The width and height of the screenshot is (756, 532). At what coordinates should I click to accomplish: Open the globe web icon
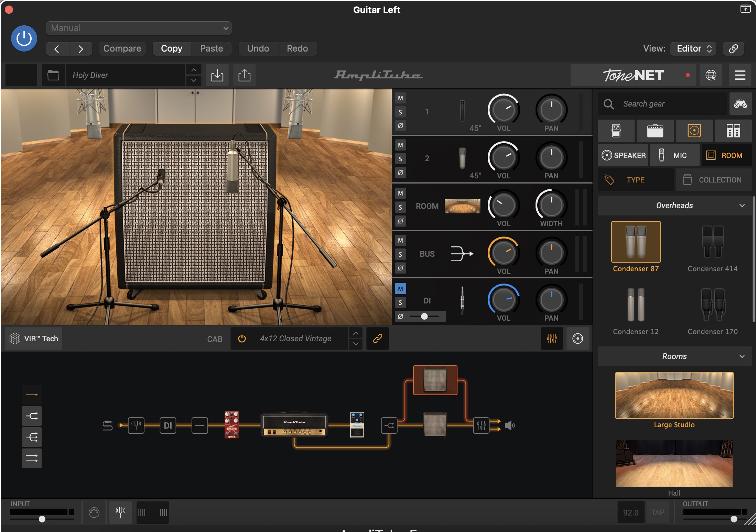coord(711,75)
